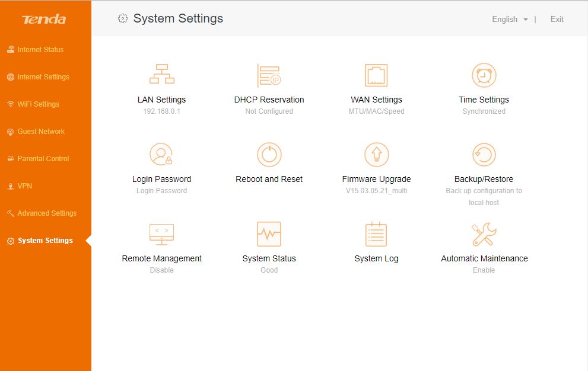Open the Time Settings alarm clock icon
This screenshot has width=588, height=371.
pos(484,75)
